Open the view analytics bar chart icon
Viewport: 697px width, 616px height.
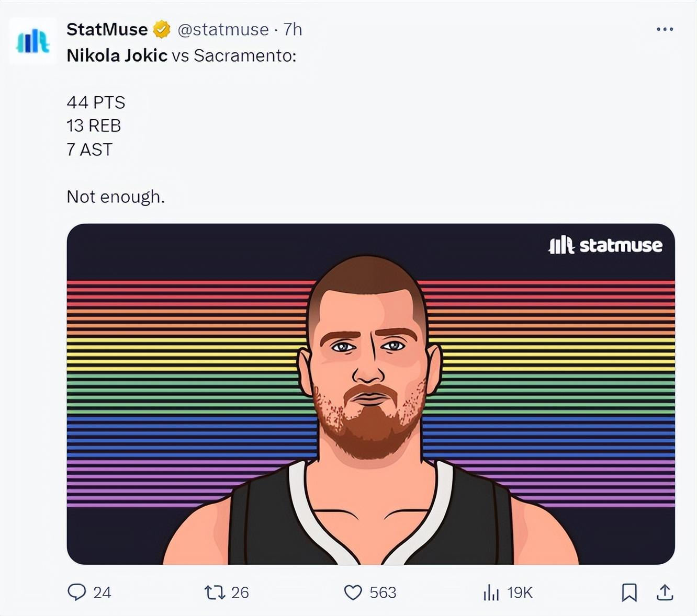[491, 592]
